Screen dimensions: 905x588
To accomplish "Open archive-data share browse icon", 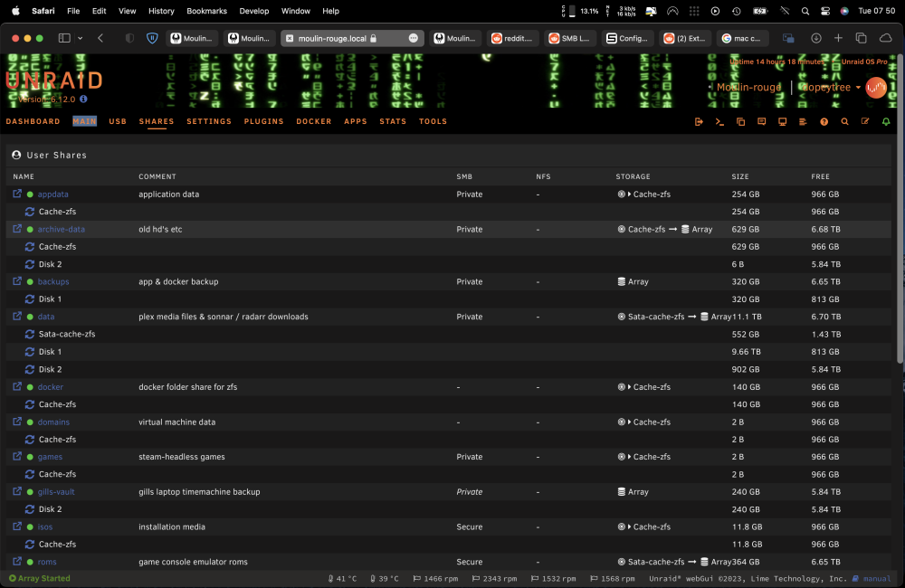I will (17, 229).
